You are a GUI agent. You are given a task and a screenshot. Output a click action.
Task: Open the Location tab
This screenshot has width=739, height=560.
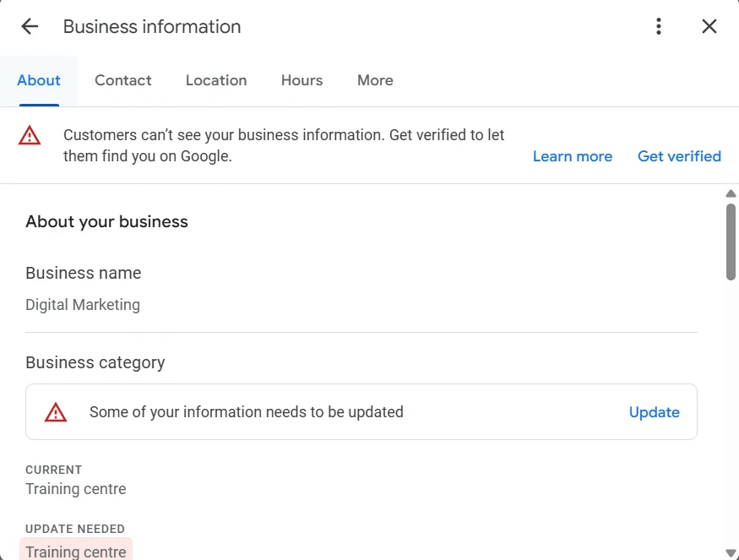point(216,80)
